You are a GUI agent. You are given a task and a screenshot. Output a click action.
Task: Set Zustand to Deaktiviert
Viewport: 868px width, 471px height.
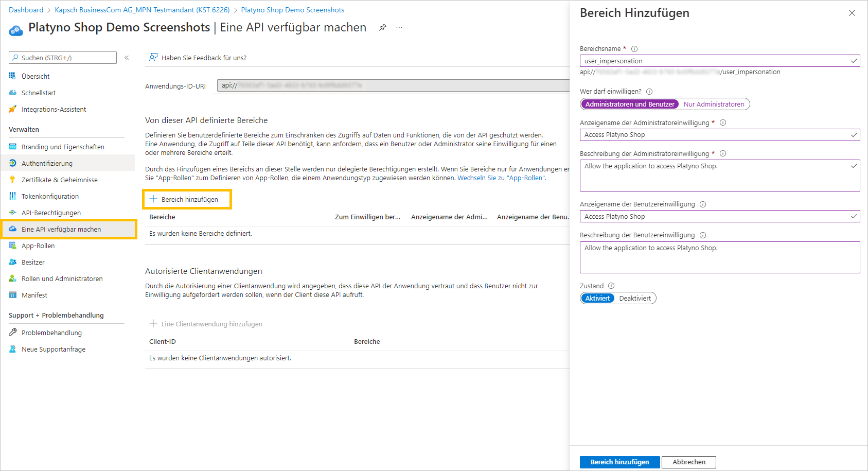(635, 298)
